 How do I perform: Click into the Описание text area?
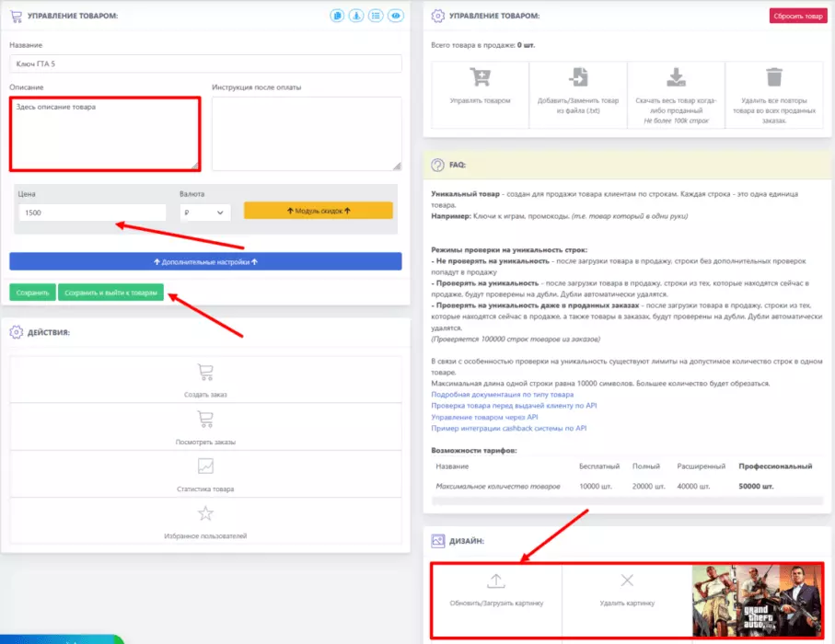pyautogui.click(x=105, y=133)
